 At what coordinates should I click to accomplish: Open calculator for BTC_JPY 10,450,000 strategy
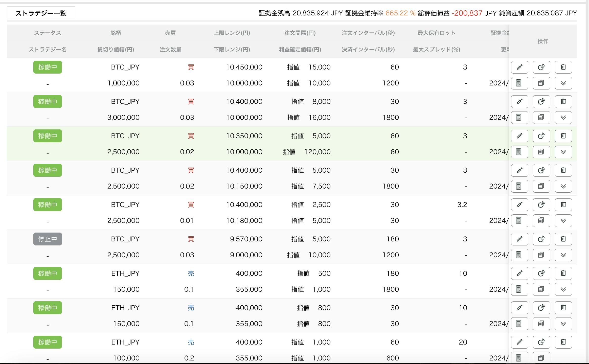coord(519,83)
